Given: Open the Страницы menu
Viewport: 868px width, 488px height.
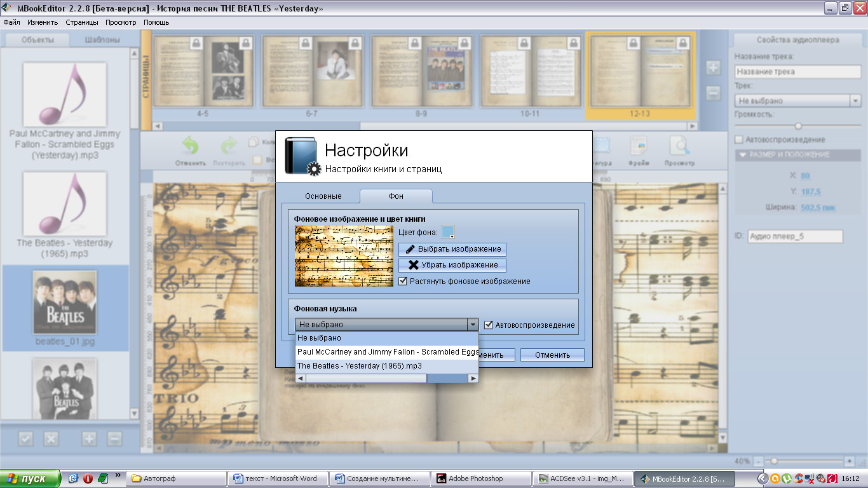Looking at the screenshot, I should pyautogui.click(x=82, y=22).
